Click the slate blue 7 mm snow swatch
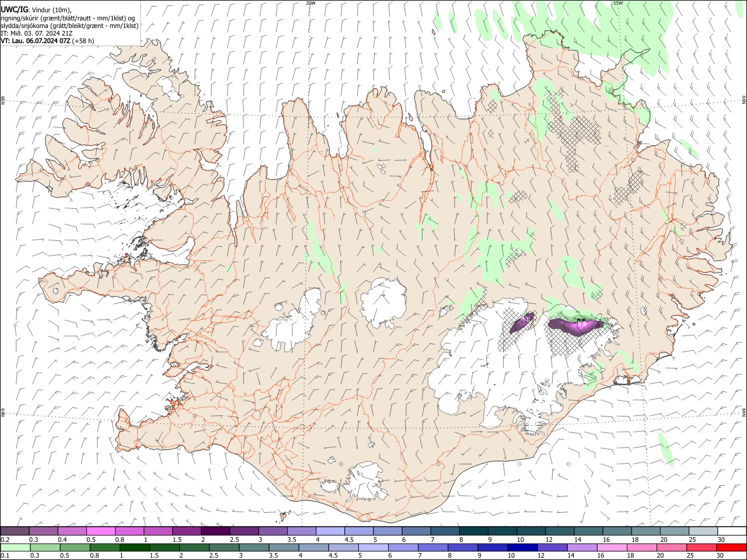This screenshot has height=560, width=747. (x=445, y=531)
